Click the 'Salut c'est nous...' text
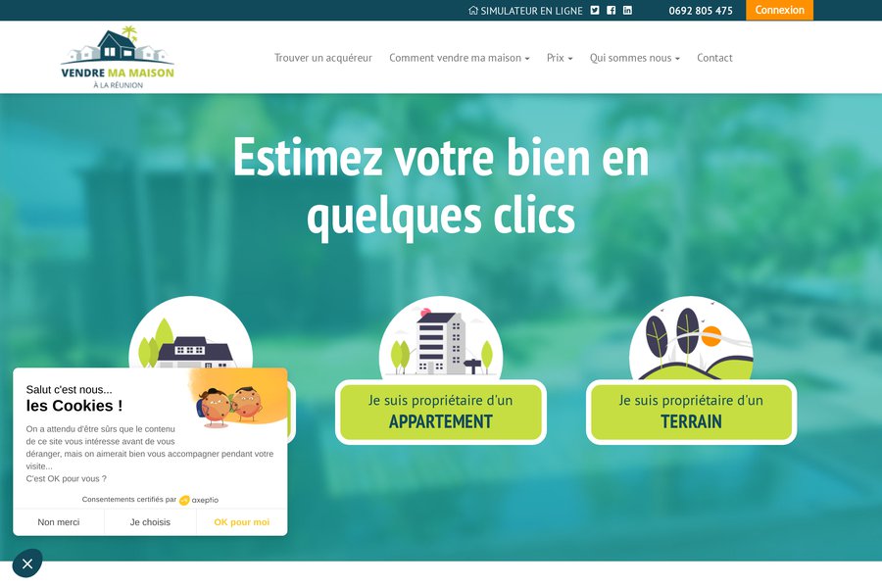This screenshot has height=588, width=882. tap(69, 389)
